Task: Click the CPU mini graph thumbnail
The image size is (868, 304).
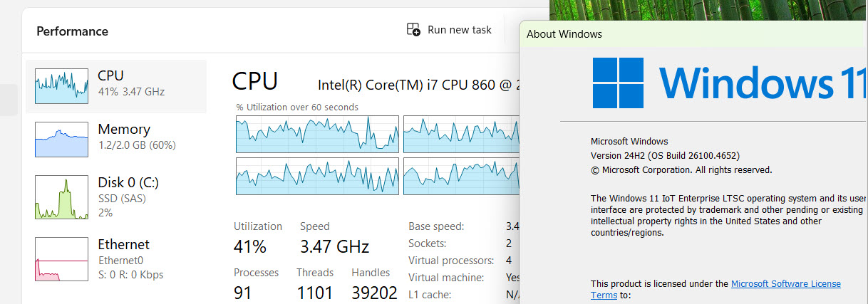Action: pos(61,87)
